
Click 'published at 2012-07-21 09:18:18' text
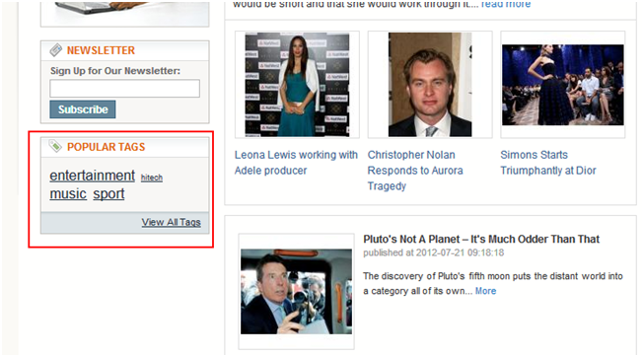coord(433,252)
